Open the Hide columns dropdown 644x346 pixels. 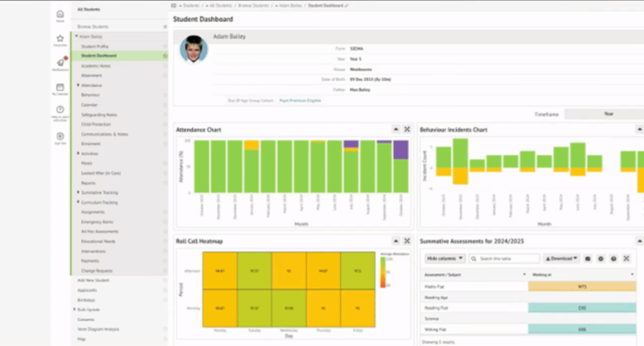pos(445,258)
